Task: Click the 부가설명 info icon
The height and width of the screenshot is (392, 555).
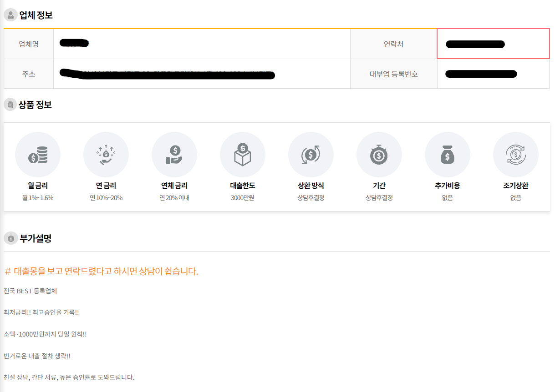Action: [10, 238]
